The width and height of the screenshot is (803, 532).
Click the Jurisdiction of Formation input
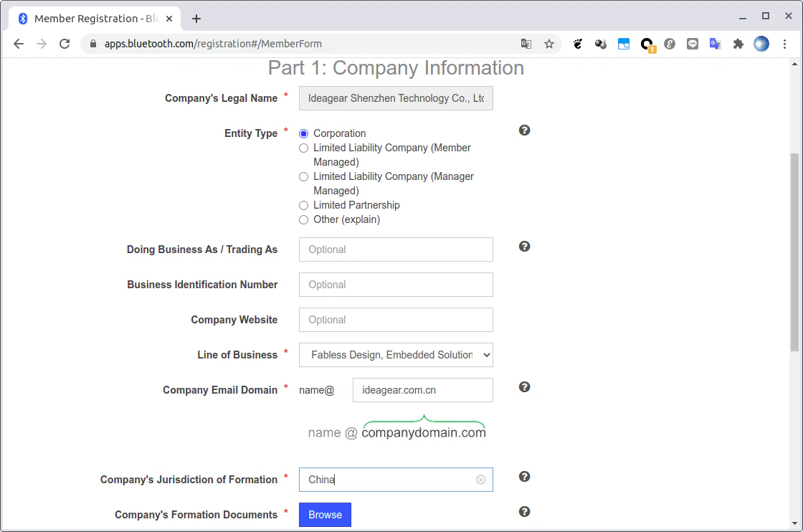click(x=396, y=480)
